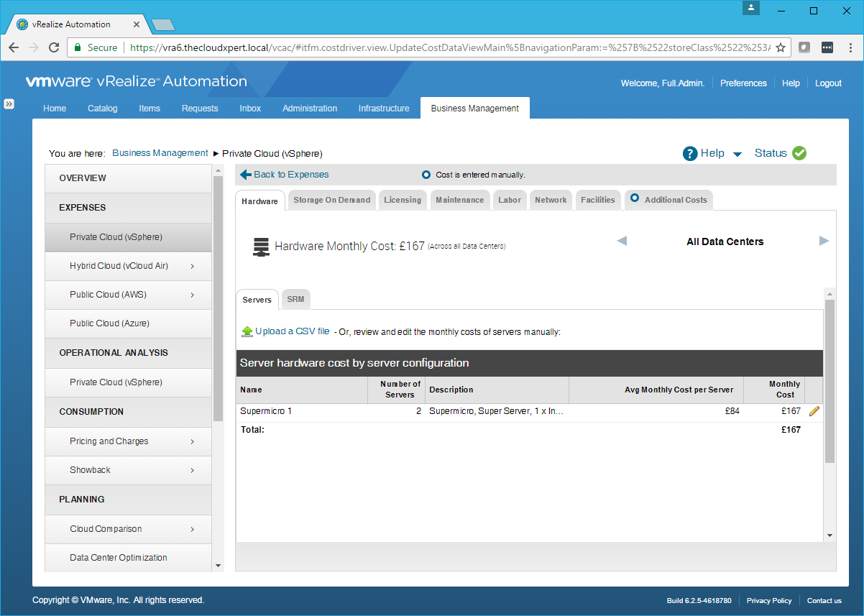Expand Hybrid Cloud (vCloud Air) submenu
864x616 pixels.
193,266
